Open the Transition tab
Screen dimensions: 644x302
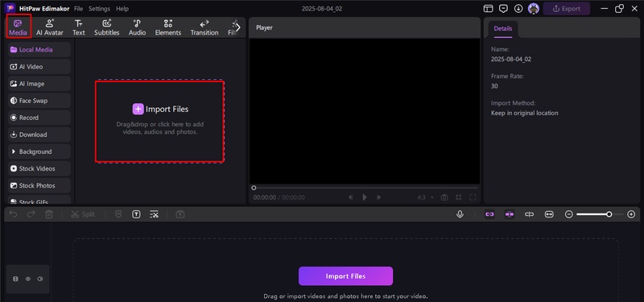coord(204,27)
